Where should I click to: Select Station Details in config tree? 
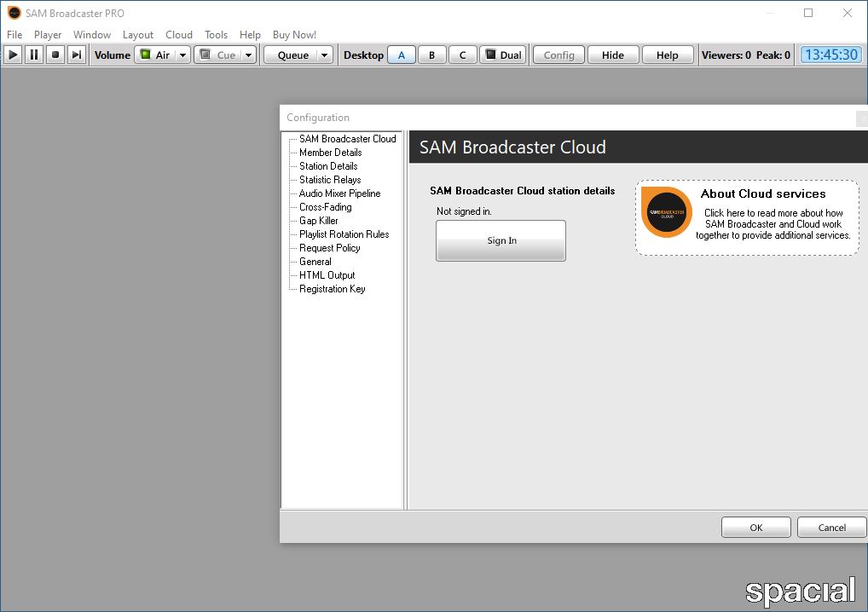pos(328,166)
